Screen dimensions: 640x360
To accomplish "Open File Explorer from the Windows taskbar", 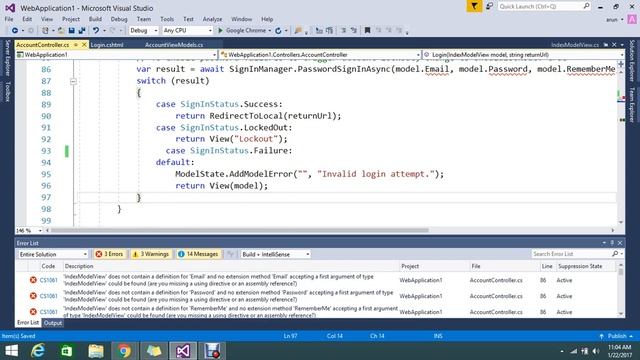I will (x=96, y=351).
